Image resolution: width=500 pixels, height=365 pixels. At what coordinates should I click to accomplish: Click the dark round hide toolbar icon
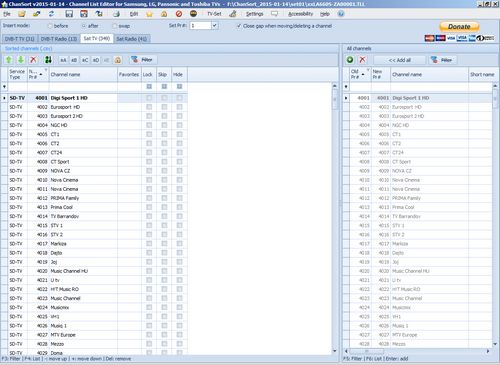pos(193,14)
